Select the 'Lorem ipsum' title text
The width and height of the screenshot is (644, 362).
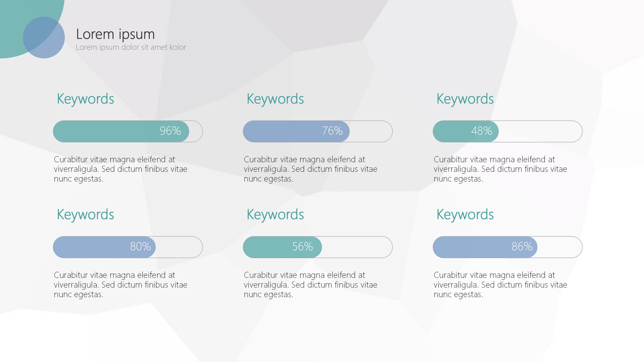pos(115,34)
